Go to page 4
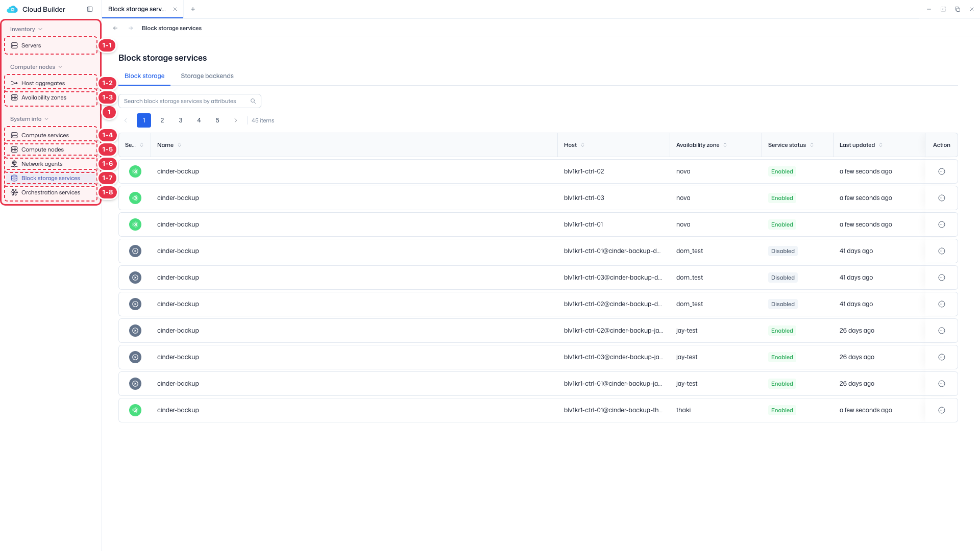 coord(199,120)
